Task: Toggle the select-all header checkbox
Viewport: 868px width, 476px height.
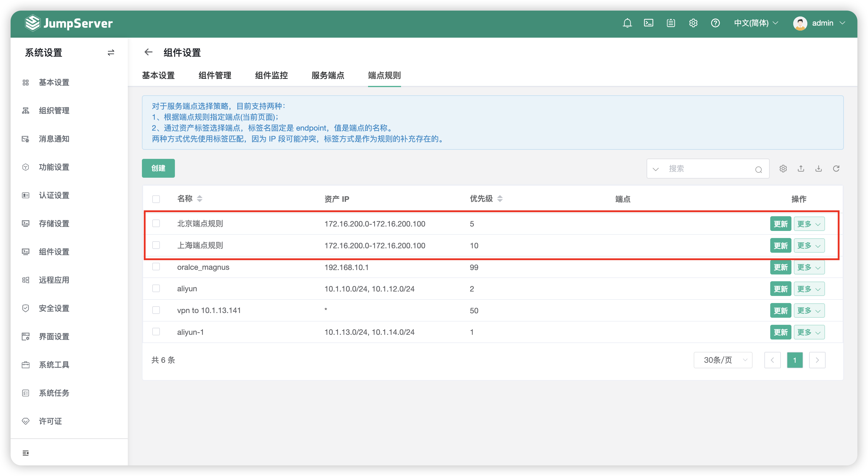Action: [x=156, y=199]
